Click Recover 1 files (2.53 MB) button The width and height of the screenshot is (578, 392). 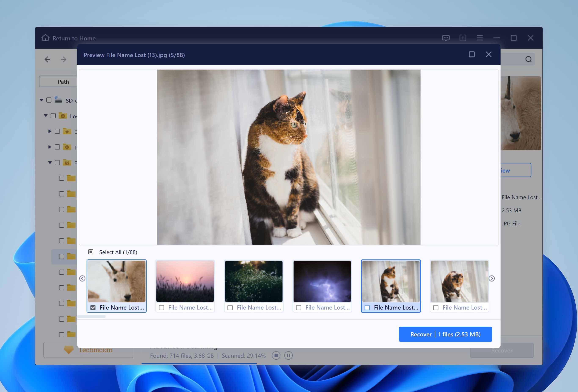[445, 334]
